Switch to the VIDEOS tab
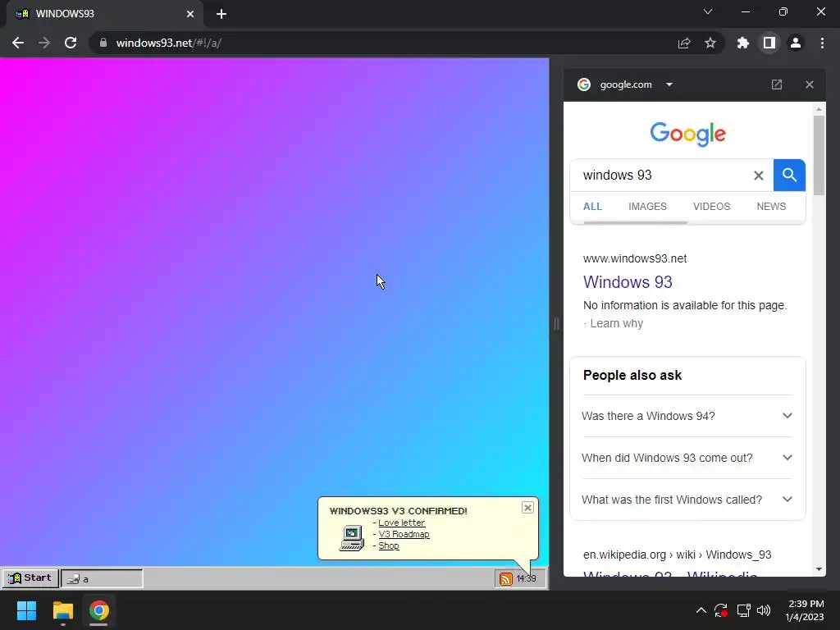Viewport: 840px width, 630px height. 711,207
